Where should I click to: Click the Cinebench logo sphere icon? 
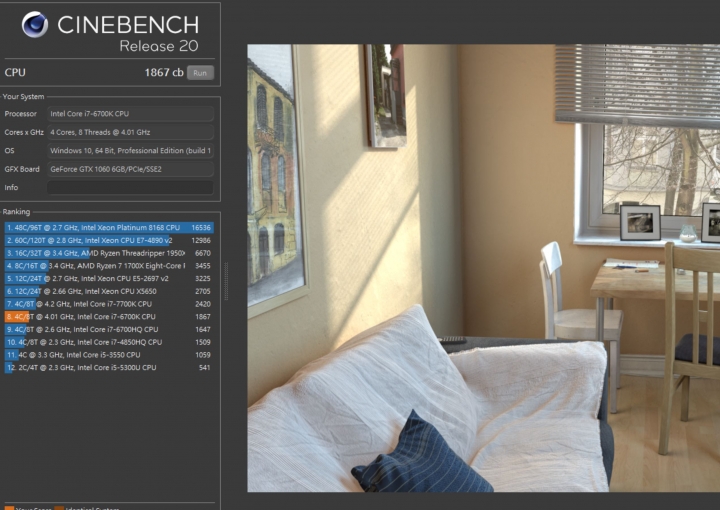pos(35,24)
